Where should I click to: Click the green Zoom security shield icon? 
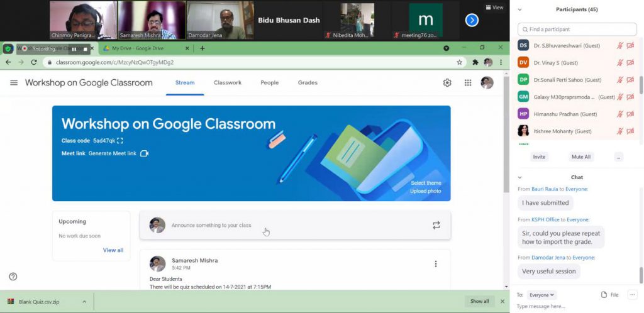(8, 49)
